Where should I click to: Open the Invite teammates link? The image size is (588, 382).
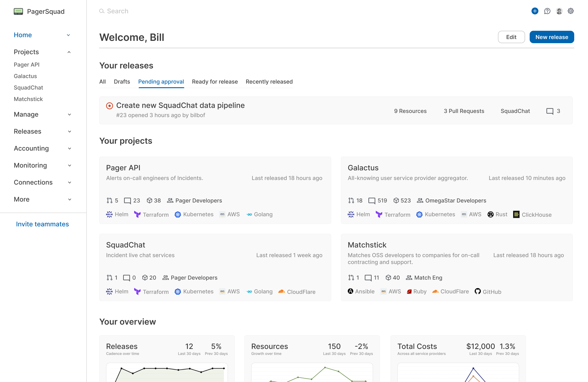point(42,224)
